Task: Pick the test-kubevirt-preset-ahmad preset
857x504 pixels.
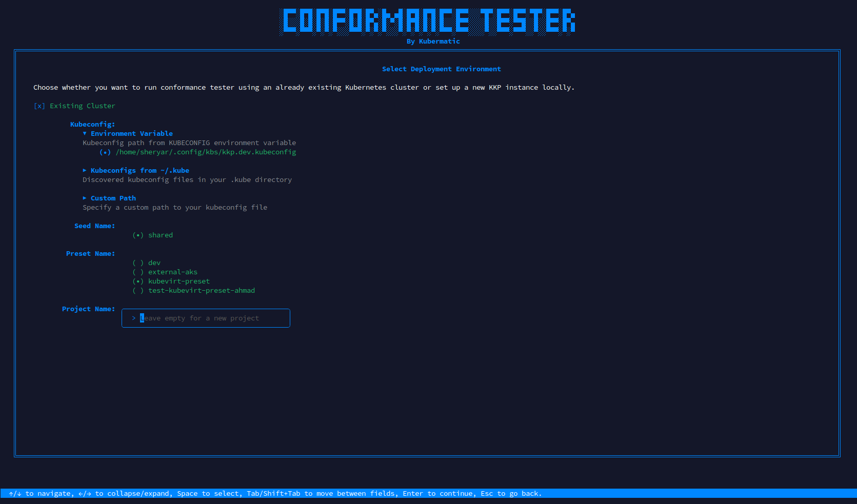Action: [x=138, y=291]
